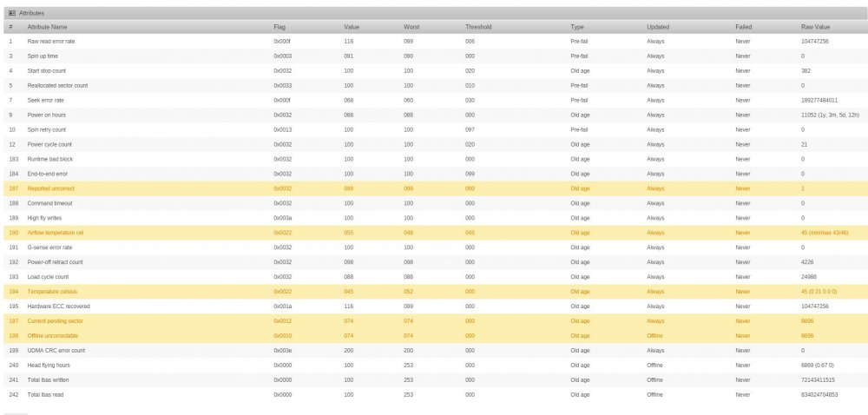Select highlighted 'Reported uncorrect' attribute
The image size is (868, 415).
(50, 188)
